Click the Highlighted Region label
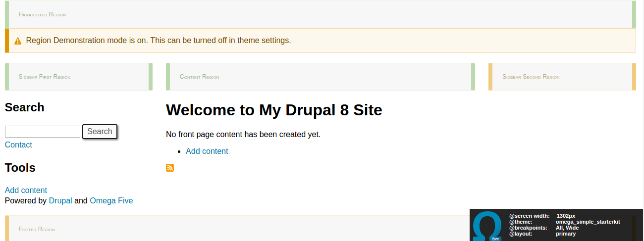The width and height of the screenshot is (644, 241). click(42, 14)
